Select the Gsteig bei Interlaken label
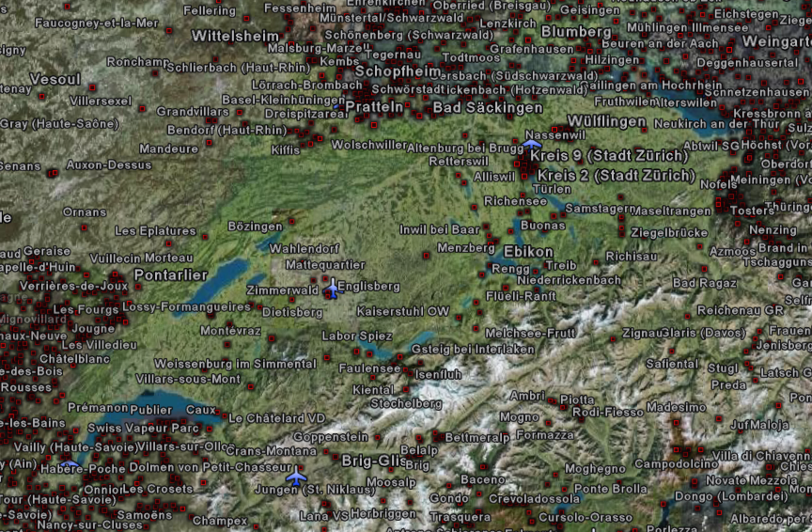812x532 pixels. (x=473, y=349)
